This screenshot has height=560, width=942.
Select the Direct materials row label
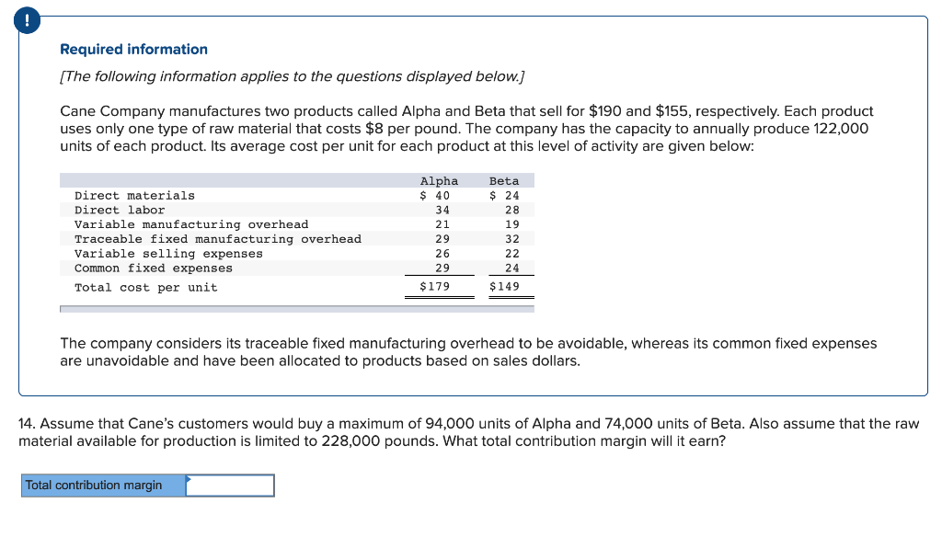coord(134,196)
